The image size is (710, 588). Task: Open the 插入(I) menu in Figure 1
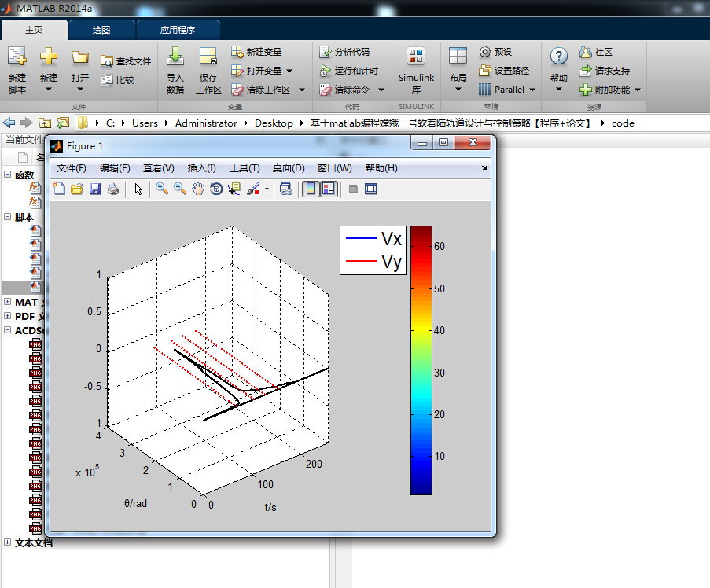201,168
